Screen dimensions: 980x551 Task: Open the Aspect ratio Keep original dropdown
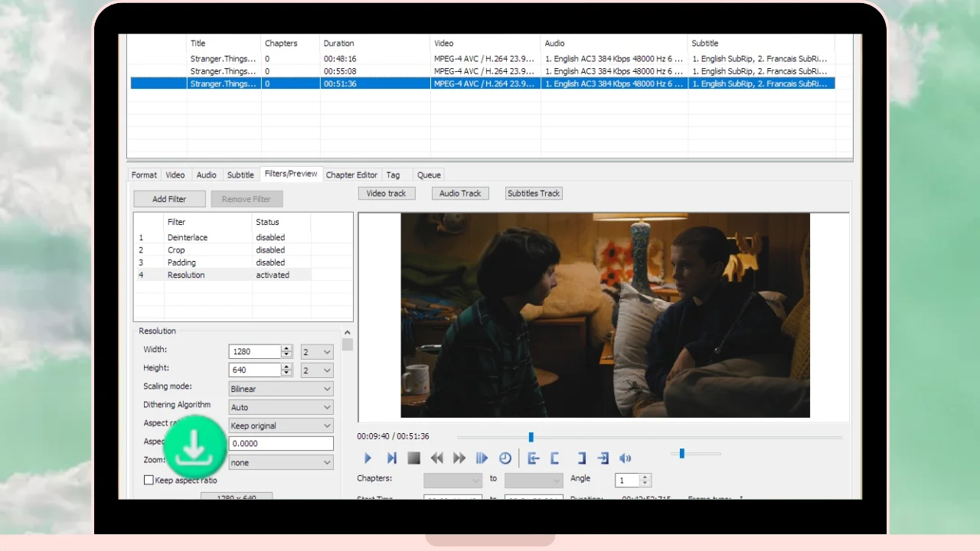pos(281,425)
